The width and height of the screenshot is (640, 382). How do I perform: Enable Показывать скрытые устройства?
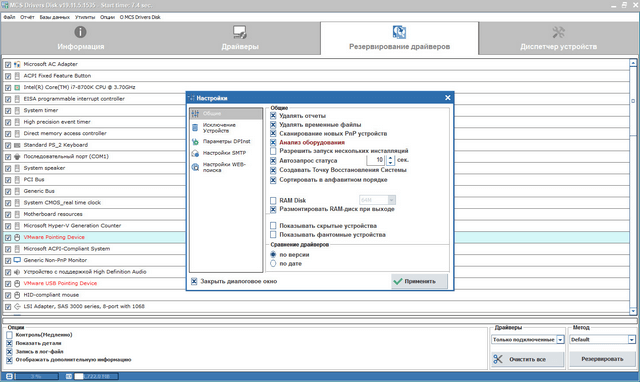[x=273, y=226]
